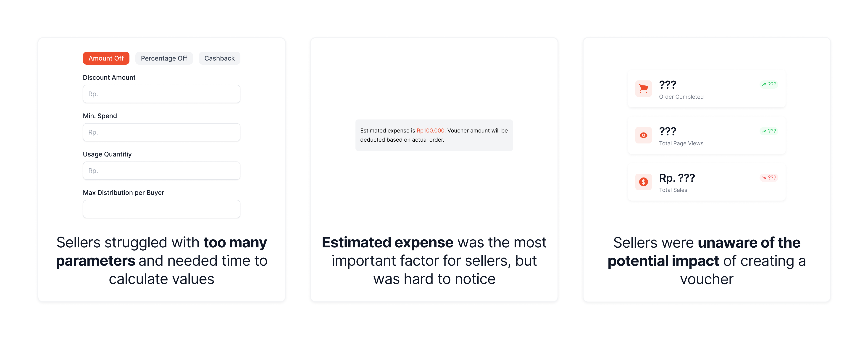
Task: Focus the Discount Amount input field
Action: 161,94
